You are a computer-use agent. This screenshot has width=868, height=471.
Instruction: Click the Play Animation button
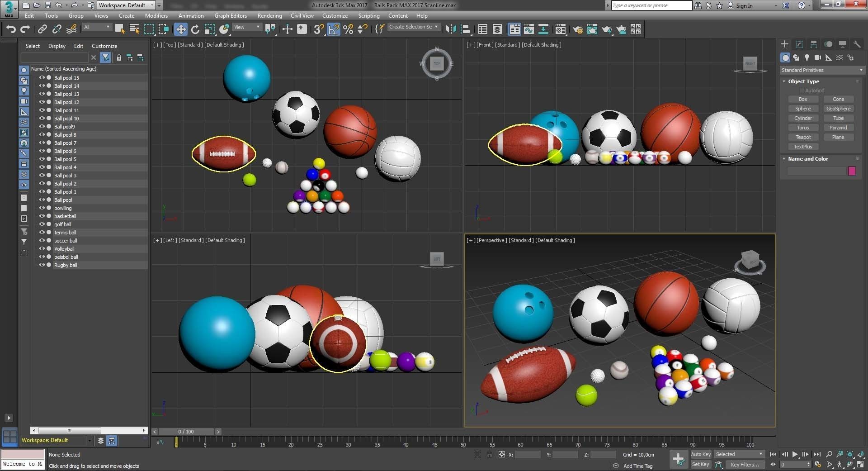pyautogui.click(x=795, y=454)
